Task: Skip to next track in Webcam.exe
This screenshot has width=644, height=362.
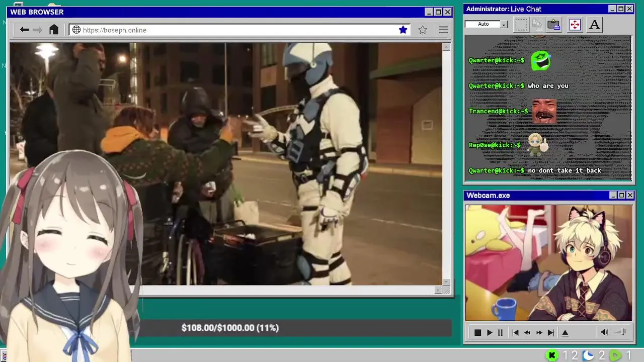Action: tap(551, 333)
